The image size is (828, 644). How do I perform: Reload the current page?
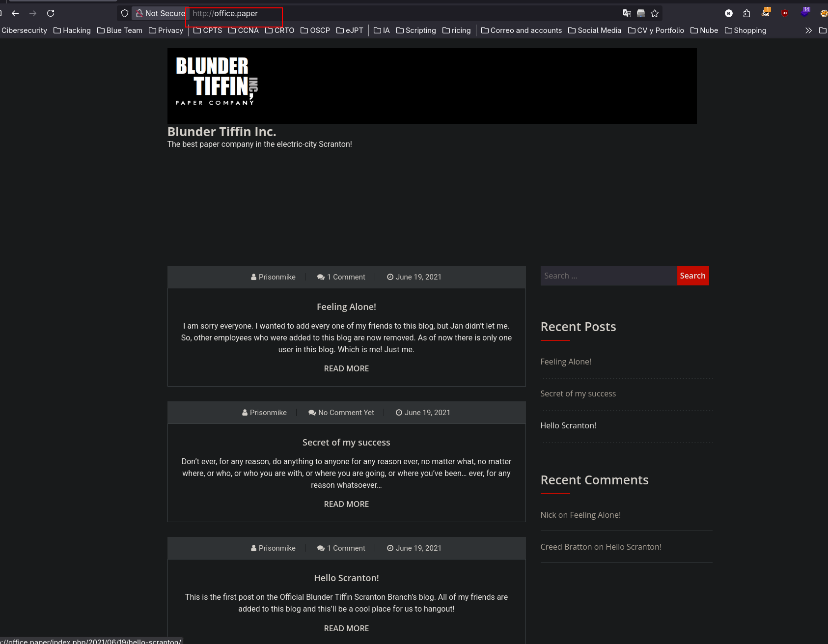pos(51,13)
